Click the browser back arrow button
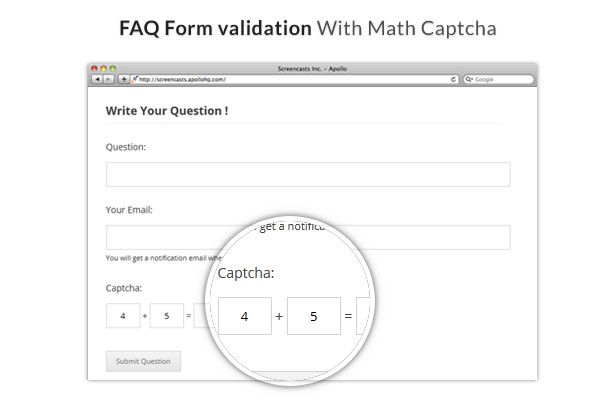Image resolution: width=615 pixels, height=400 pixels. pyautogui.click(x=97, y=79)
